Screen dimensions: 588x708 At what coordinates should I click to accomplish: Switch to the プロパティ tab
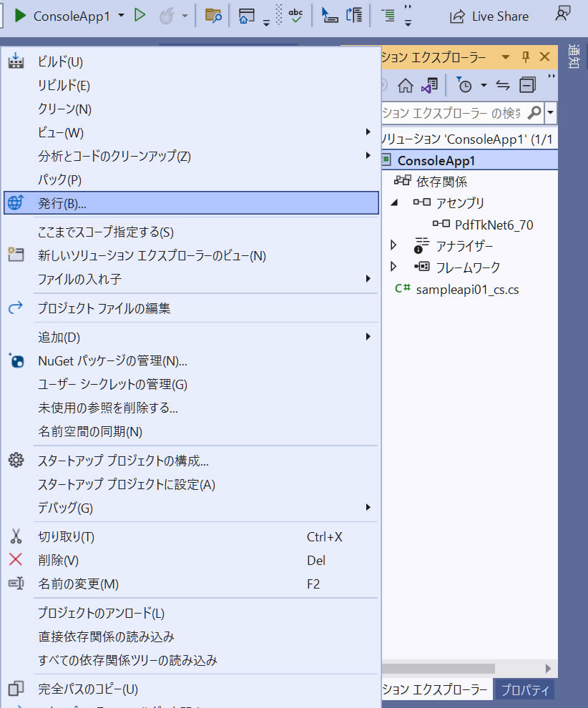tap(525, 689)
